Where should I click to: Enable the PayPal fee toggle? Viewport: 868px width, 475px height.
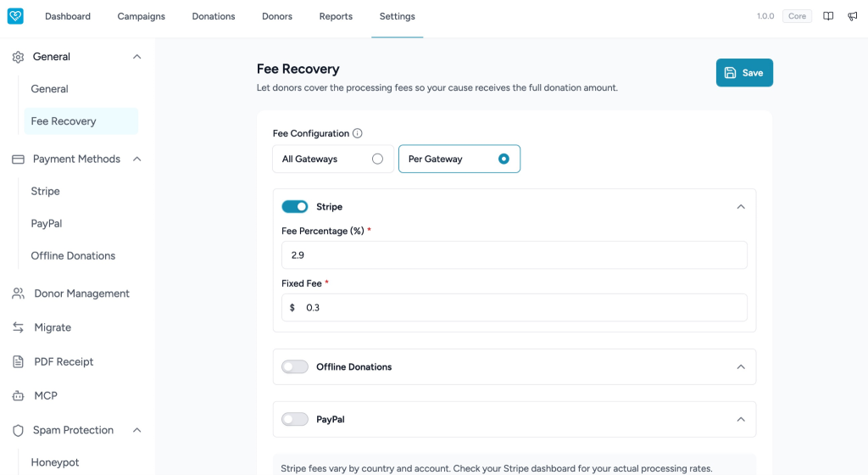pyautogui.click(x=294, y=419)
